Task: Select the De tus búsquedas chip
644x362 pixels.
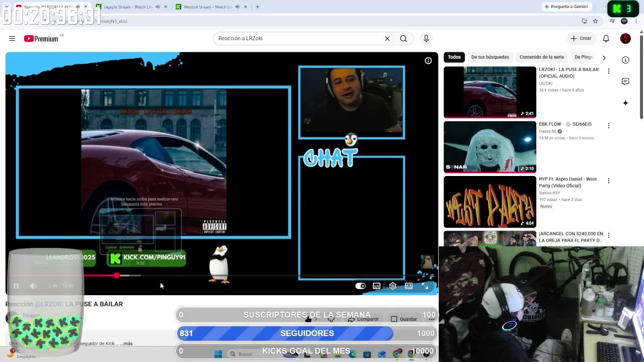Action: coord(490,57)
